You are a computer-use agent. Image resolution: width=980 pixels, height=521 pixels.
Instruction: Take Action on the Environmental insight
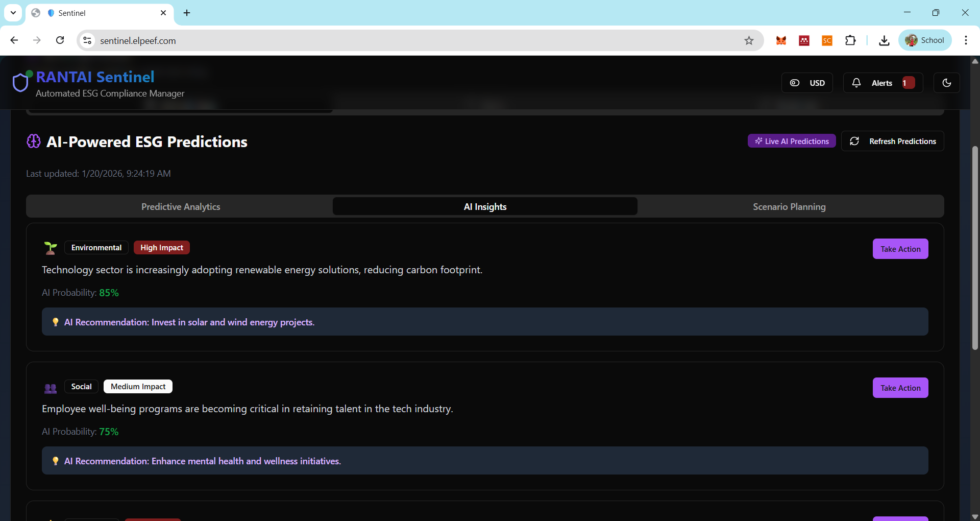[900, 249]
